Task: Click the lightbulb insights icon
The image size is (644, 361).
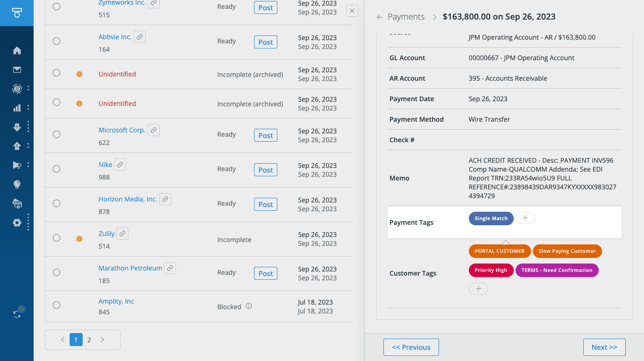Action: click(x=17, y=184)
